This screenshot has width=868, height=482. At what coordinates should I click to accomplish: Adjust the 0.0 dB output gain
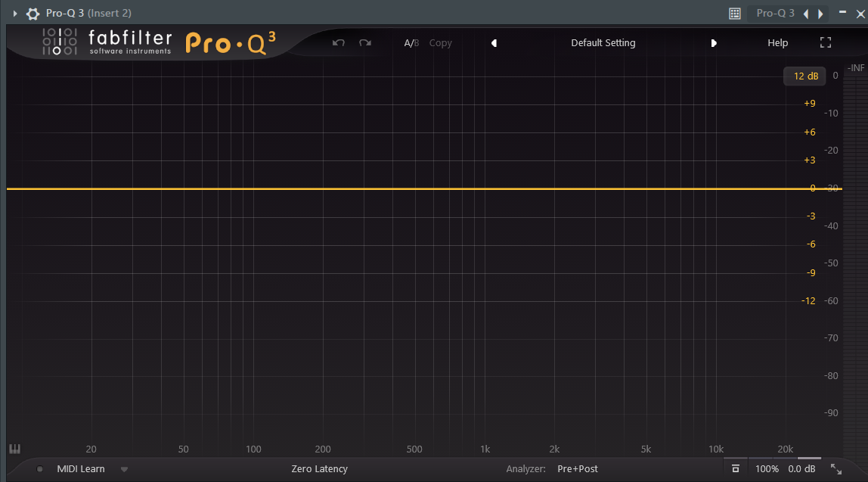[801, 468]
